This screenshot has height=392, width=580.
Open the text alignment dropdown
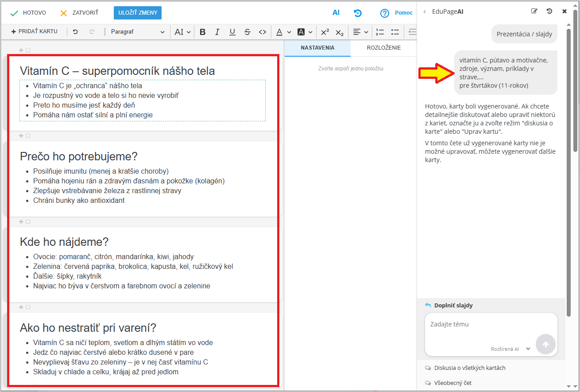pos(360,32)
